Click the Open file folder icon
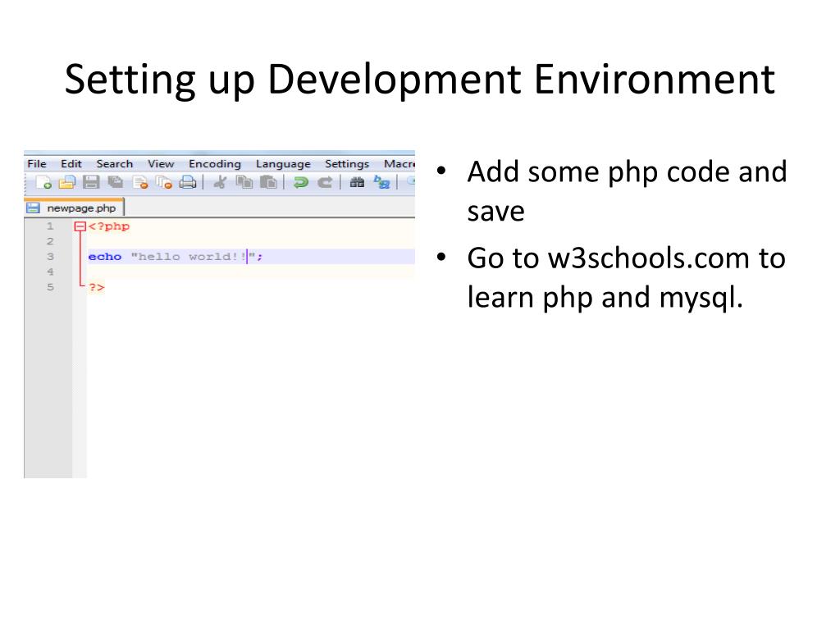Viewport: 840px width, 630px height. pos(67,183)
